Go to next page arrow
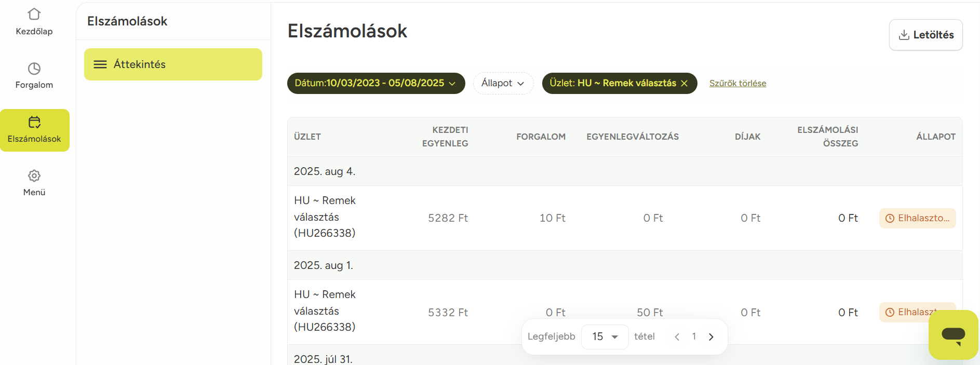The image size is (980, 365). click(x=711, y=337)
